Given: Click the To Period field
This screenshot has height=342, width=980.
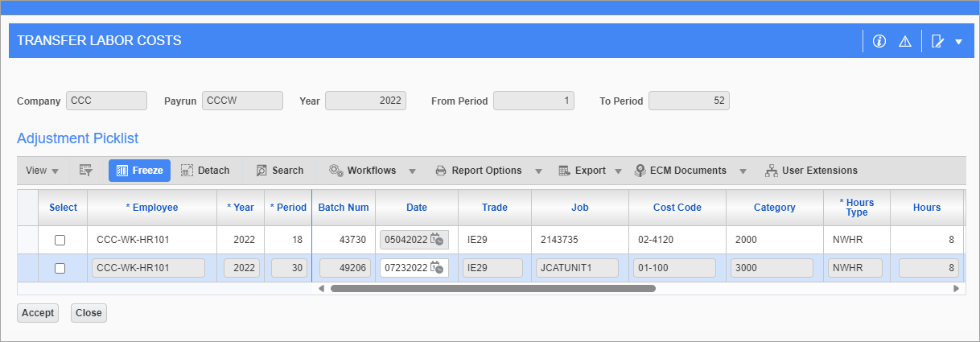Looking at the screenshot, I should 689,101.
